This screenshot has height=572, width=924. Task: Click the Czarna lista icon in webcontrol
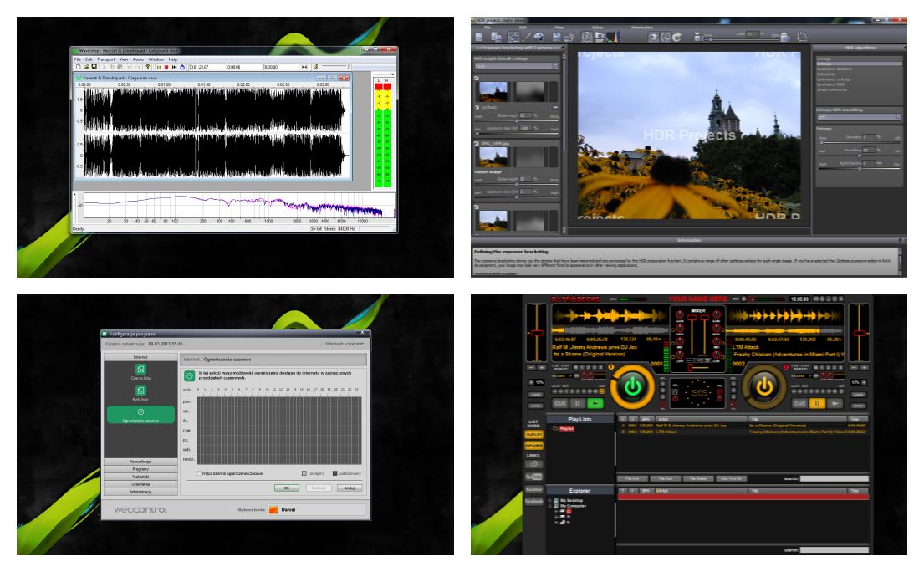pyautogui.click(x=140, y=371)
